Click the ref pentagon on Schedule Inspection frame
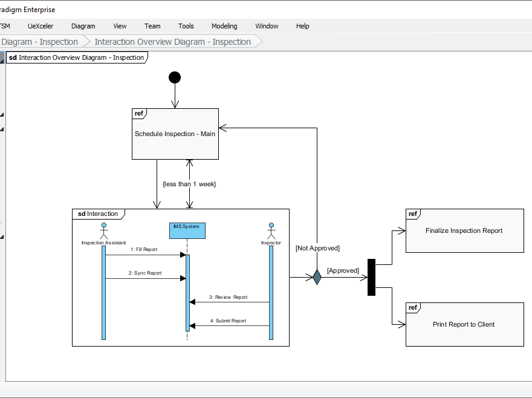This screenshot has width=532, height=398. coord(139,114)
